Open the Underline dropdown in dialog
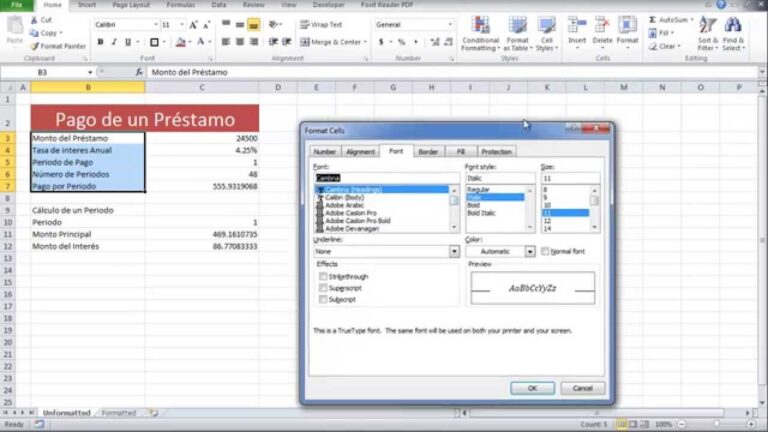The width and height of the screenshot is (768, 432). click(454, 251)
